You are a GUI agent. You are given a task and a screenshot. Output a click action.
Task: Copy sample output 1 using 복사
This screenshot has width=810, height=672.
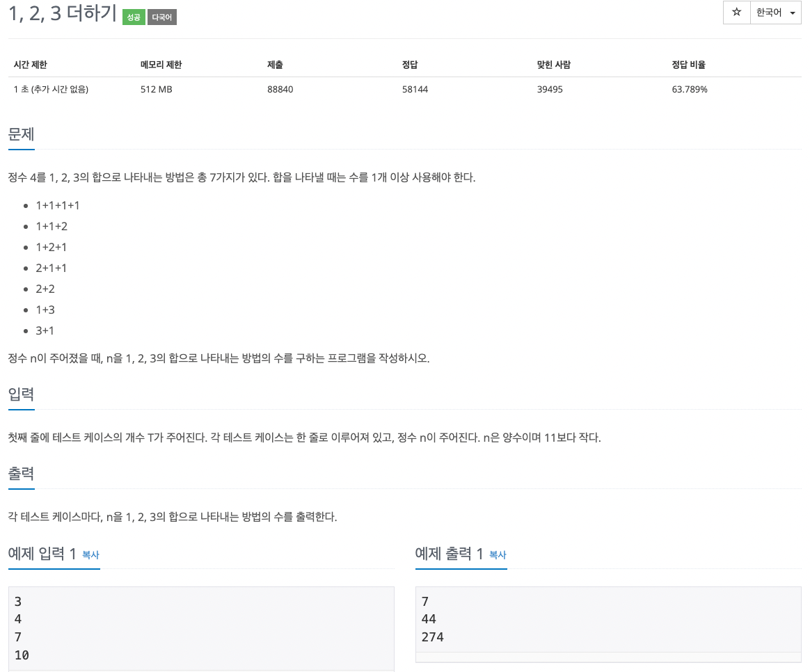pyautogui.click(x=497, y=556)
